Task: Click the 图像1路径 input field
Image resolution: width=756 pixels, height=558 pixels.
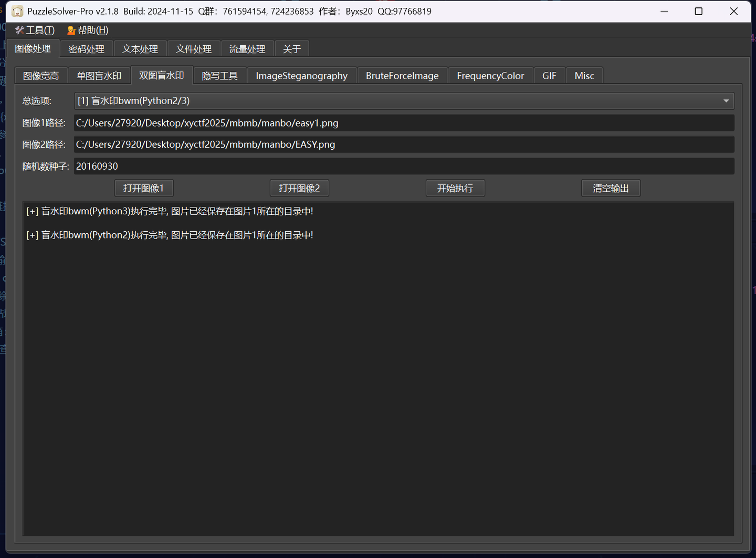Action: (404, 123)
